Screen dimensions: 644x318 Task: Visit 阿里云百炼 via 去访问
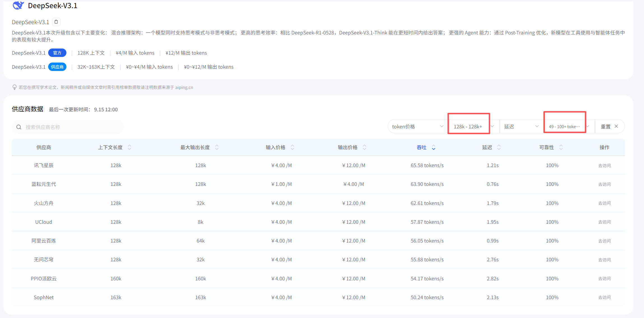click(x=604, y=241)
